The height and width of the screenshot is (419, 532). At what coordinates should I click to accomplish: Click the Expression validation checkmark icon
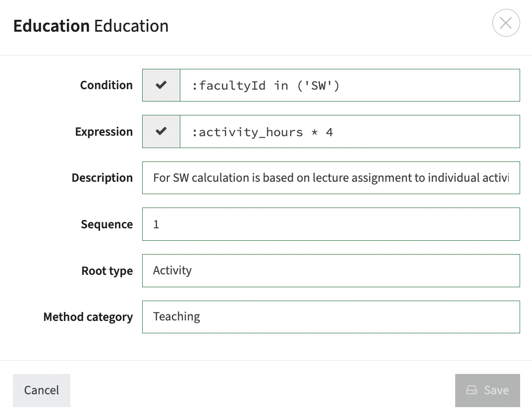tap(161, 131)
